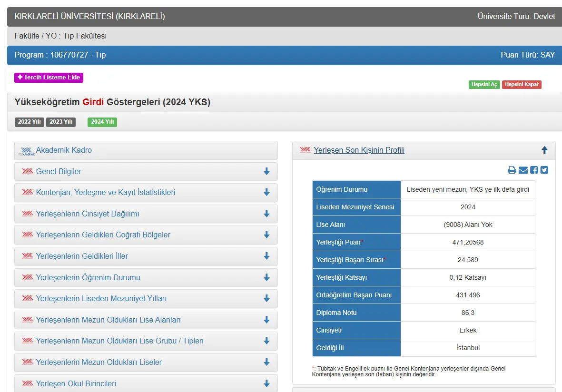This screenshot has width=562, height=392.
Task: Expand Genel Bilgiler down arrow
Action: point(266,172)
